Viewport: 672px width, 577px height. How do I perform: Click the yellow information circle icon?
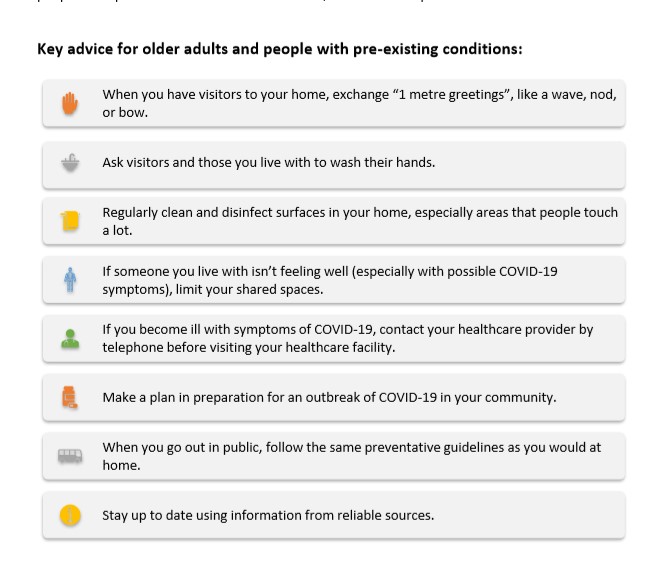[x=69, y=516]
